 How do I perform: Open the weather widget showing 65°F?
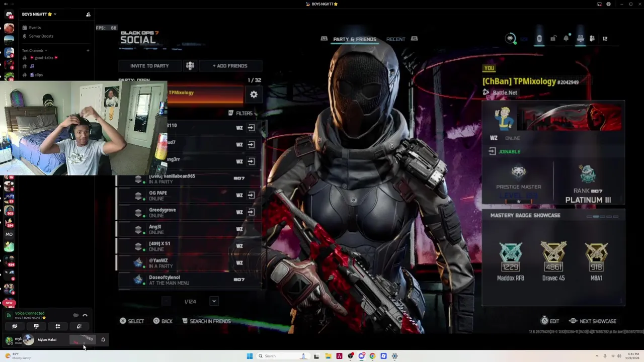[x=18, y=356]
